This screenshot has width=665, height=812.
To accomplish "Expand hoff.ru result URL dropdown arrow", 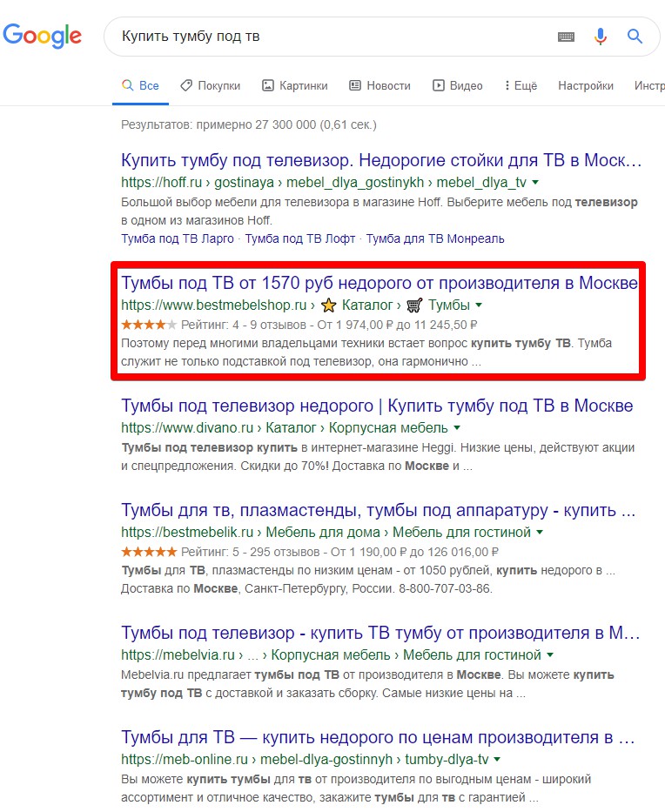I will [x=535, y=183].
